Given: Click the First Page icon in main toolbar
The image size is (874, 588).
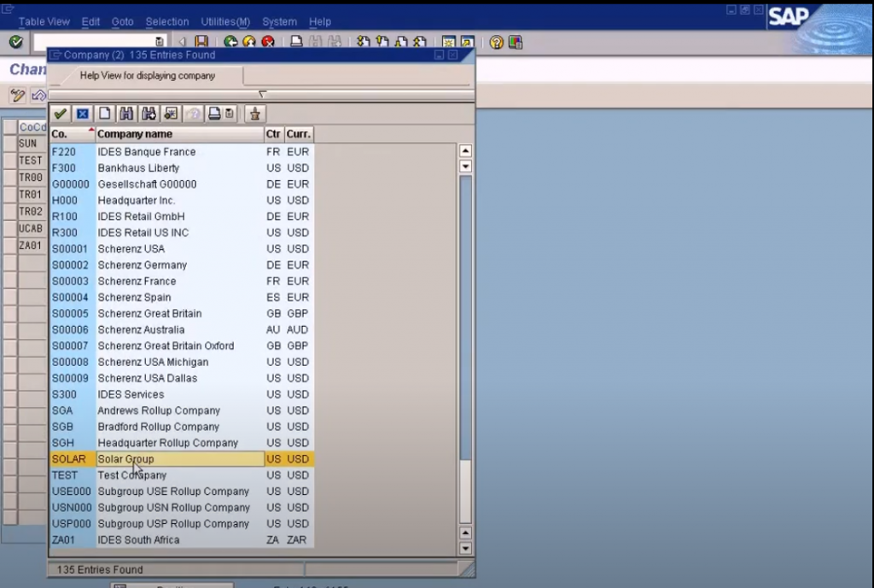Looking at the screenshot, I should pos(364,42).
